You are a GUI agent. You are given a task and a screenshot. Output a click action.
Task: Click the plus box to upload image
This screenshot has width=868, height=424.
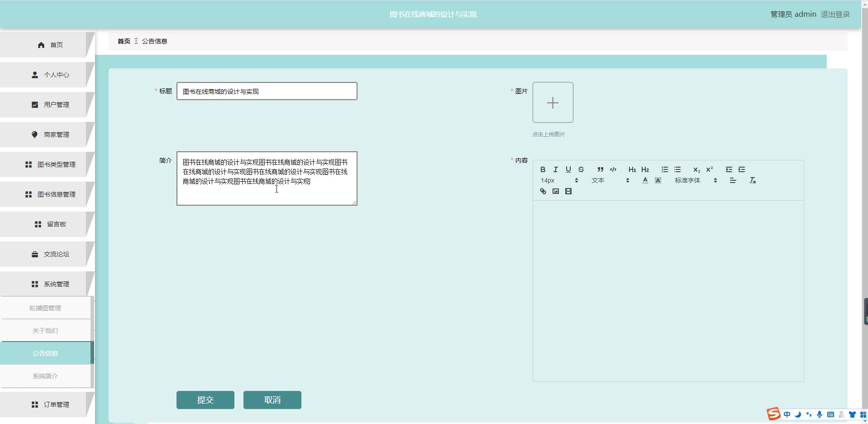(553, 102)
